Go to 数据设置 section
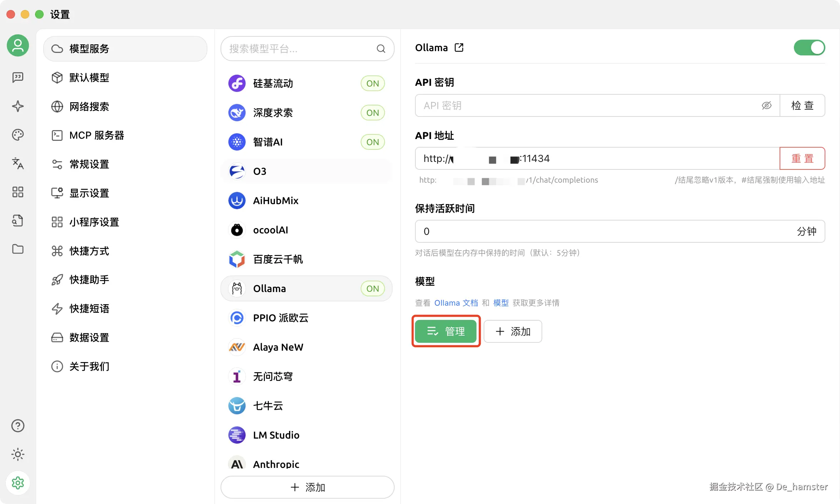Image resolution: width=840 pixels, height=504 pixels. coord(89,337)
